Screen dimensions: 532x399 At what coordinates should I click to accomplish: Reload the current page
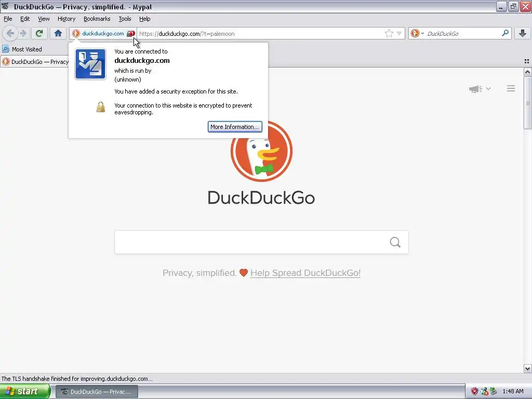[39, 33]
